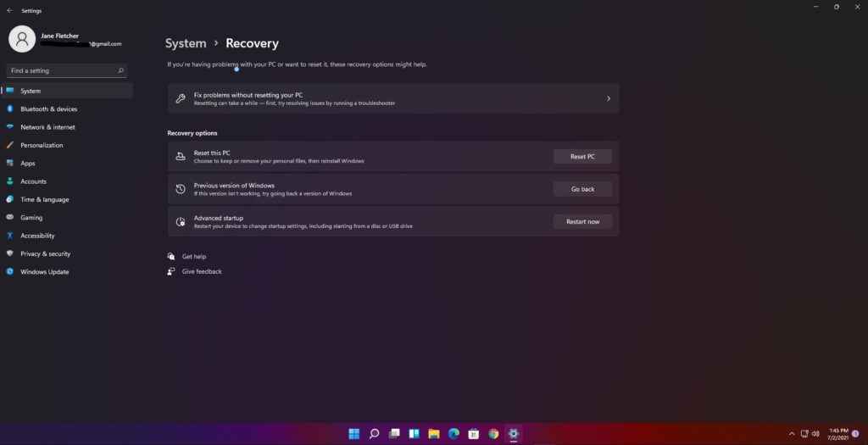Open Windows Update settings
Screen dimensions: 868x445
click(x=67, y=272)
